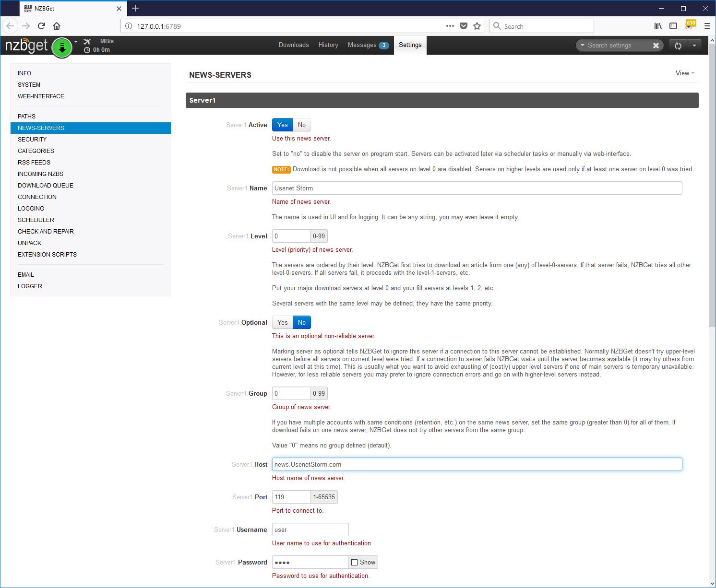Clear the Search settings field with X
This screenshot has height=588, width=716.
click(x=656, y=45)
